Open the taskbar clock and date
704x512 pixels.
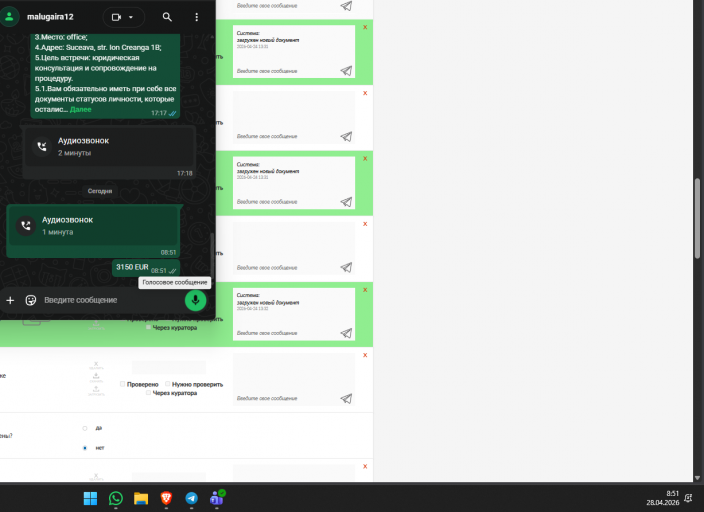pos(663,498)
